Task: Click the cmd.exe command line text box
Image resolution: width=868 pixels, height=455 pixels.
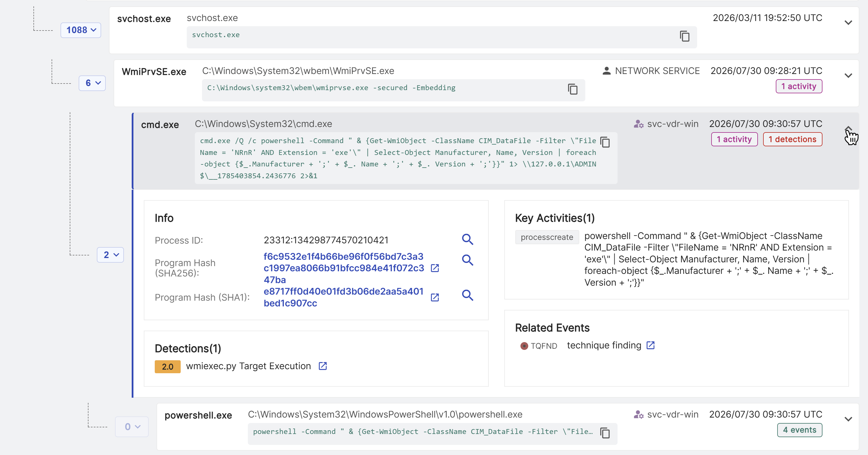Action: (406, 158)
